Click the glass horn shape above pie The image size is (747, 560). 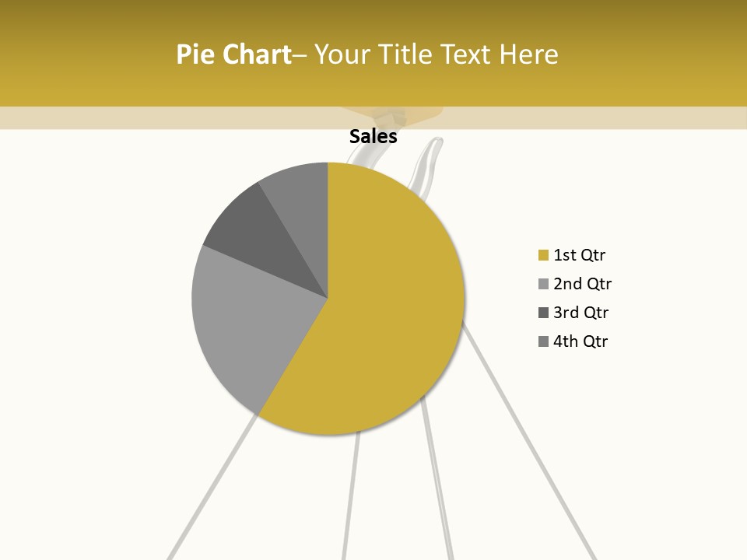point(426,166)
